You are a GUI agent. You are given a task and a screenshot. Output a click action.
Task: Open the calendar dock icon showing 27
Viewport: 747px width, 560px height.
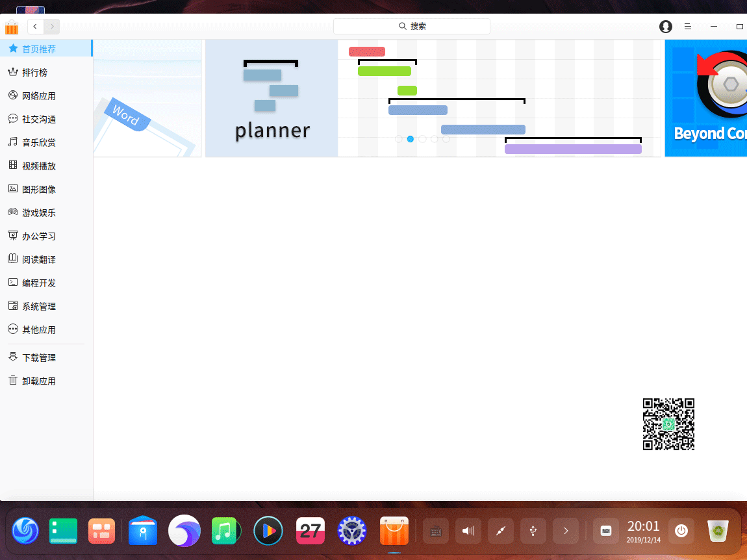(x=310, y=531)
